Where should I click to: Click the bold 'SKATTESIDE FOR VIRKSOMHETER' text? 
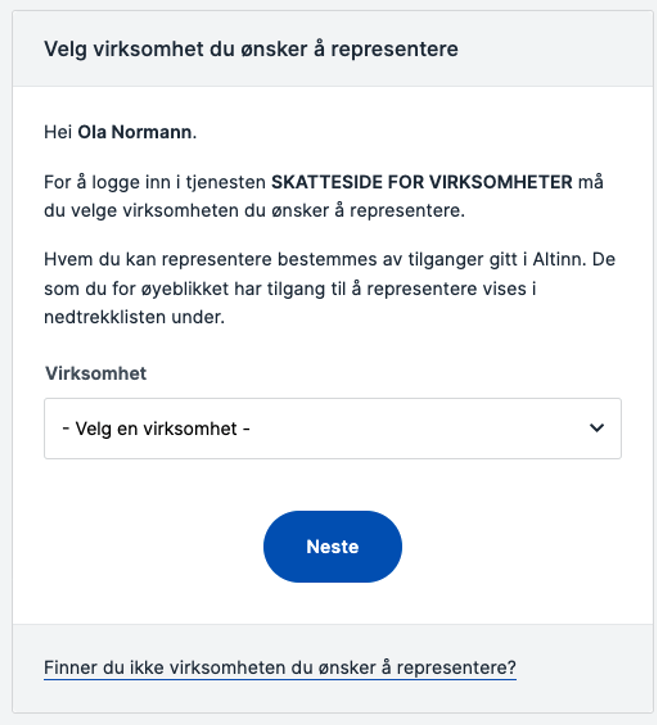(422, 183)
